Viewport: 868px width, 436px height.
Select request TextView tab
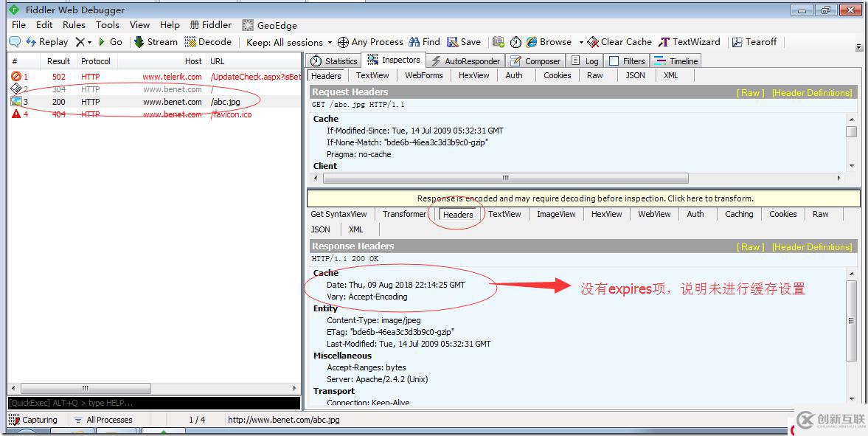click(372, 75)
